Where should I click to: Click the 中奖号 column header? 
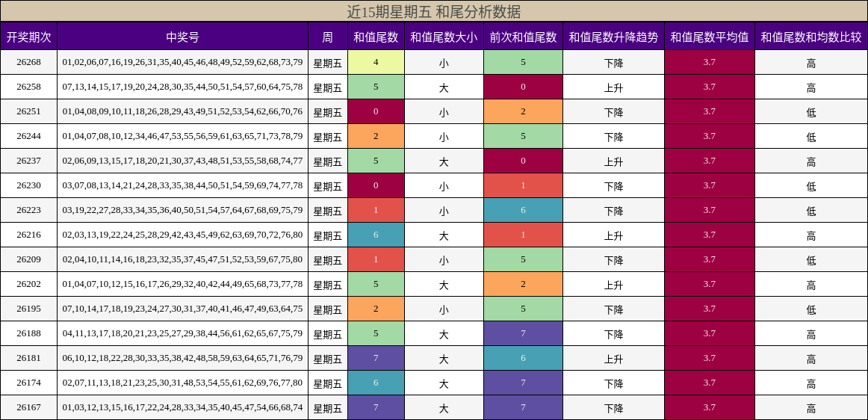click(x=183, y=37)
